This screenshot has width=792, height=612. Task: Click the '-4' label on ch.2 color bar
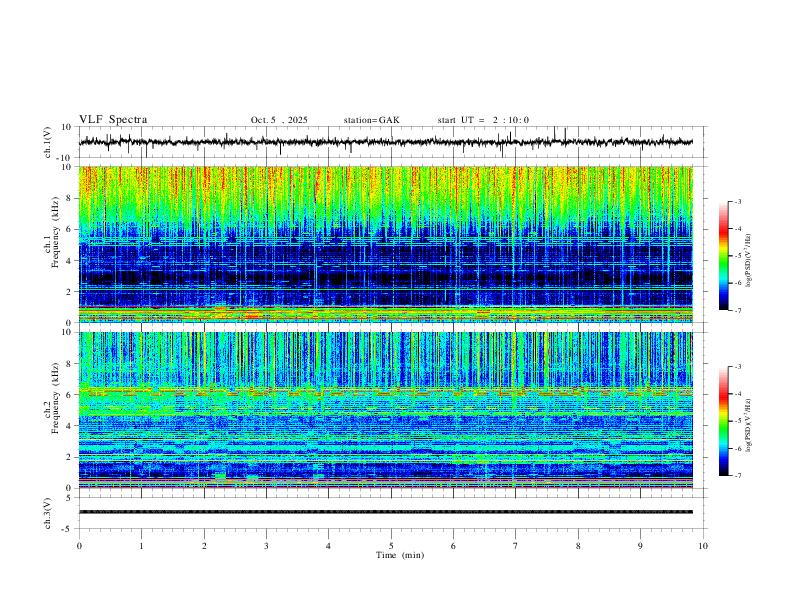click(x=737, y=394)
